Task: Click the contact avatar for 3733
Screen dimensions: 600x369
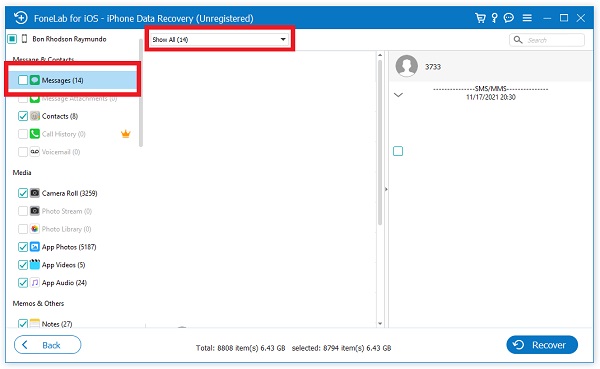Action: click(406, 66)
